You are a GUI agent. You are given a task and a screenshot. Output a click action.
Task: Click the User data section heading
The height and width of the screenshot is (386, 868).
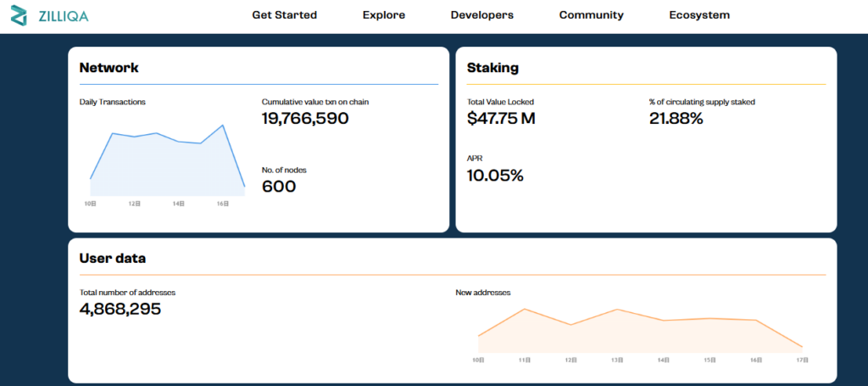[113, 259]
